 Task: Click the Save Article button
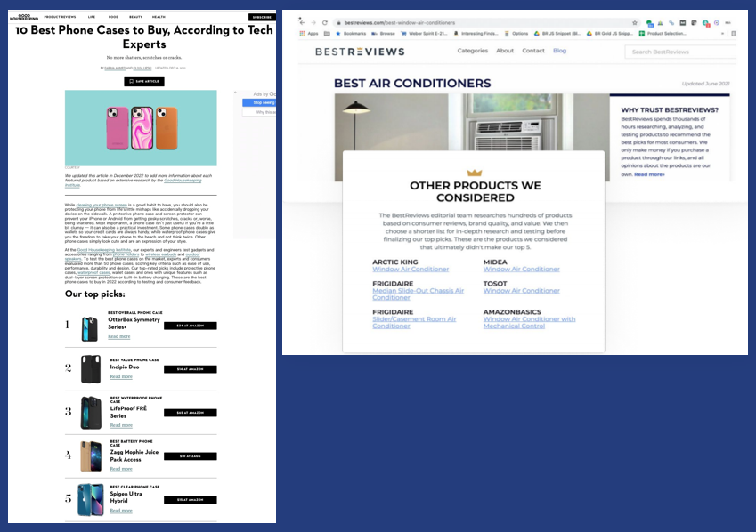(x=143, y=81)
